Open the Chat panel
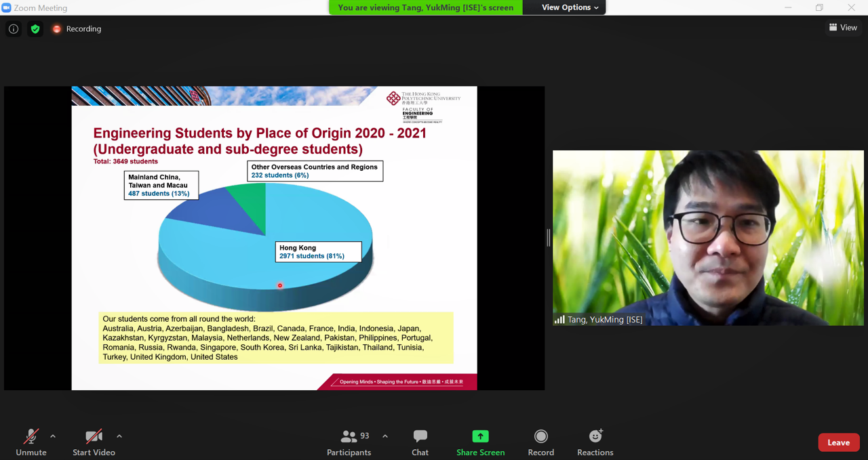 [420, 442]
